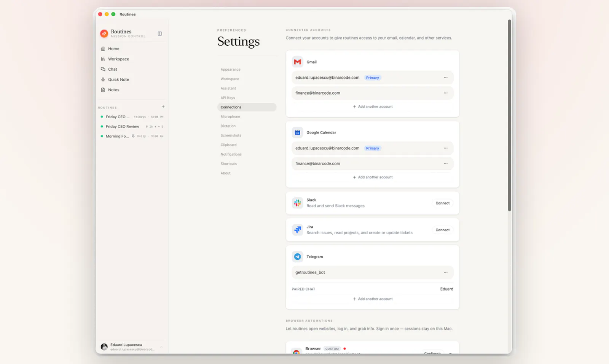Click the vertical scrollbar thumb
Screen dimensions: 609x364
pos(509,115)
